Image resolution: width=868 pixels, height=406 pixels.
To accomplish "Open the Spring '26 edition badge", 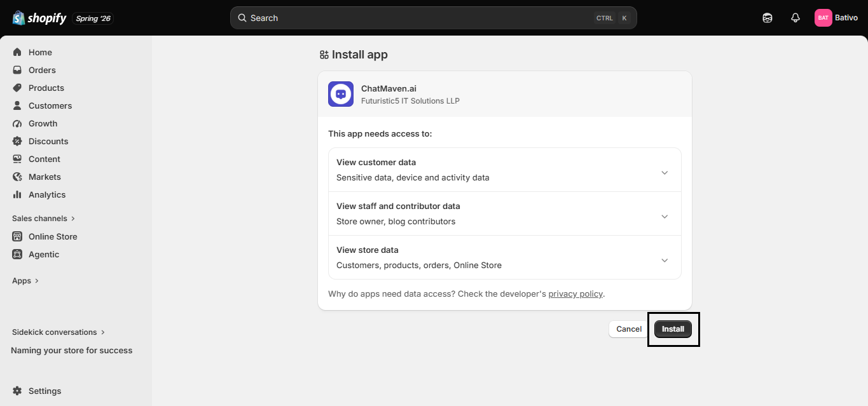I will point(93,18).
